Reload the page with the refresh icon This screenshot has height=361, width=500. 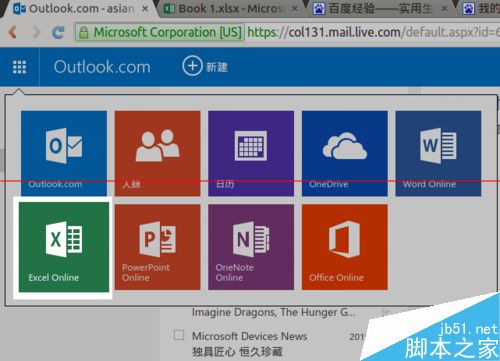59,32
